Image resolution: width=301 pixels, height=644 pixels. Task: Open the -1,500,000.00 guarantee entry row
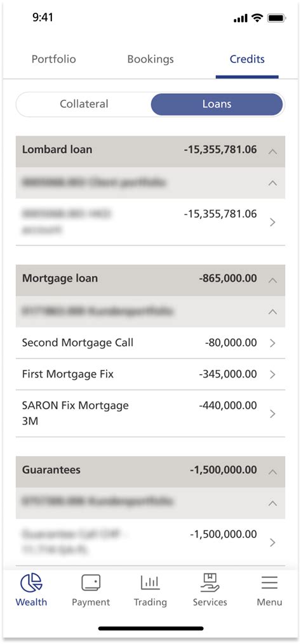150,542
